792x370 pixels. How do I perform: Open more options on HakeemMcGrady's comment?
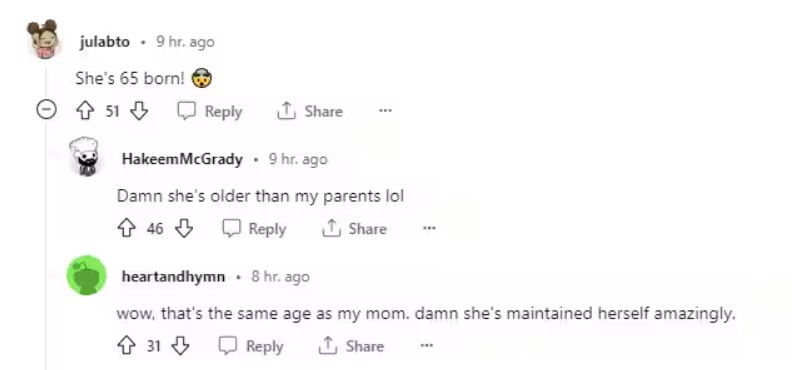tap(429, 228)
